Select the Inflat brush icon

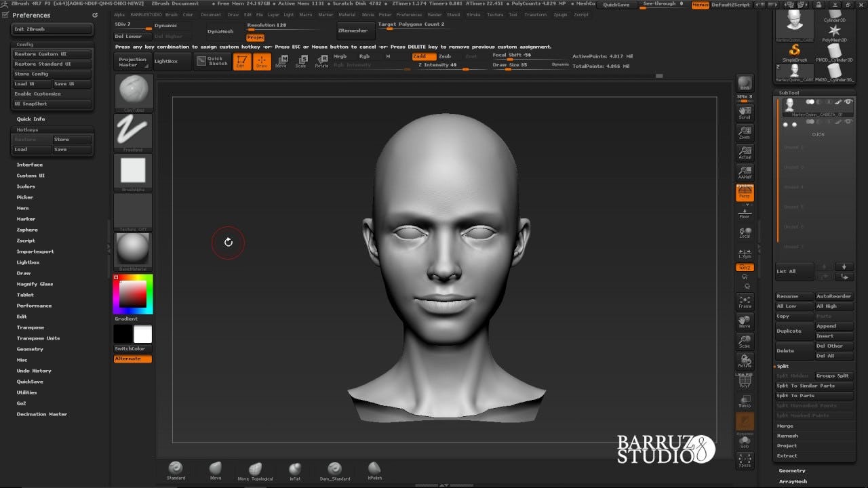pyautogui.click(x=295, y=469)
